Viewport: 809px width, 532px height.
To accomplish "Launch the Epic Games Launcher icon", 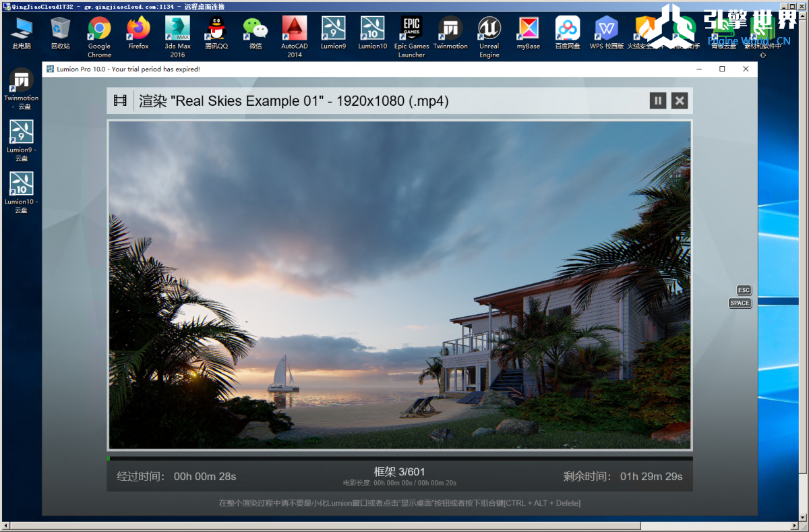I will 411,37.
